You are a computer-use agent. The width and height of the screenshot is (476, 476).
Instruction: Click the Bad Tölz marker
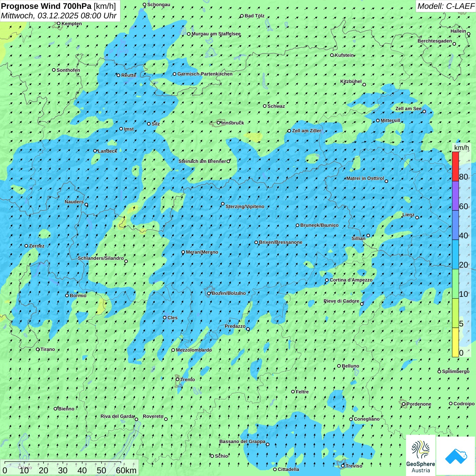(242, 16)
